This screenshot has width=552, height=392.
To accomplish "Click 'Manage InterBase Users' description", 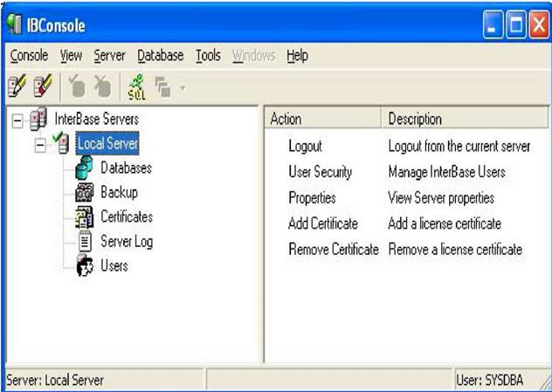I will [447, 172].
